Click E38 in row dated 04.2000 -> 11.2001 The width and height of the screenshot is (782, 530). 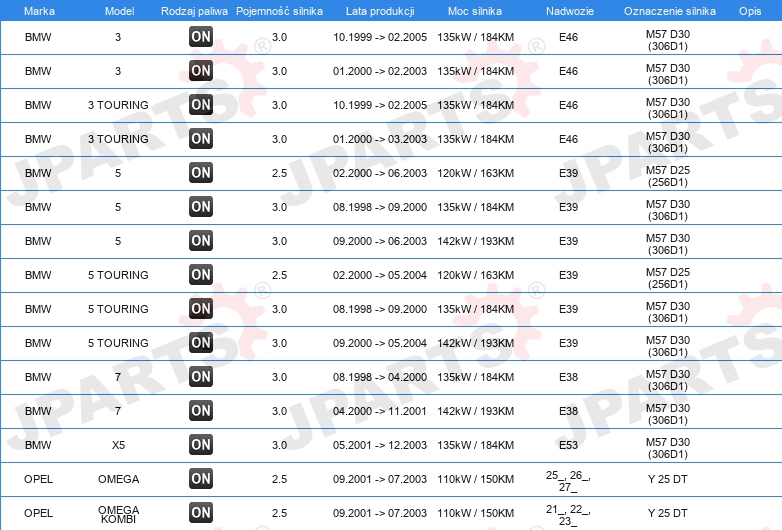569,411
